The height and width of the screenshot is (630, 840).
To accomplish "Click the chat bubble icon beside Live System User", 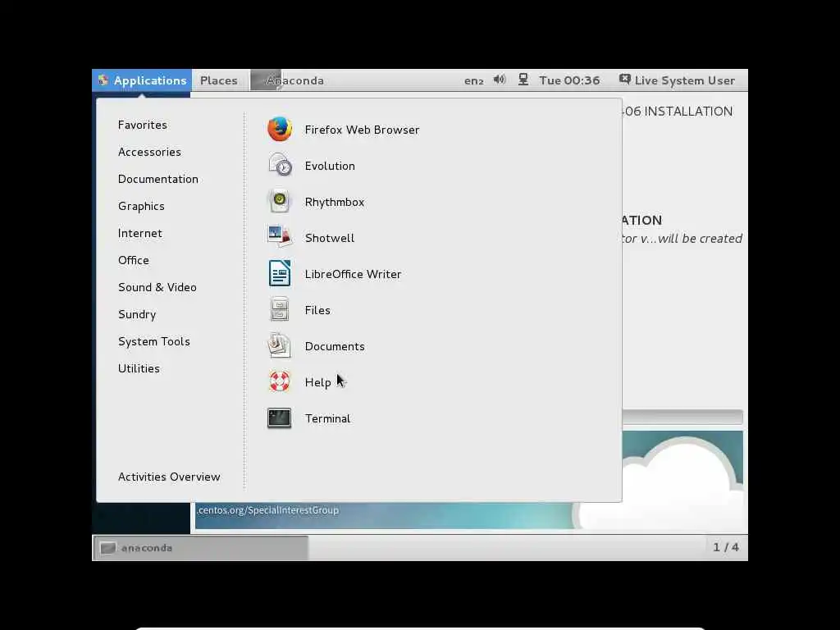I will pos(624,80).
